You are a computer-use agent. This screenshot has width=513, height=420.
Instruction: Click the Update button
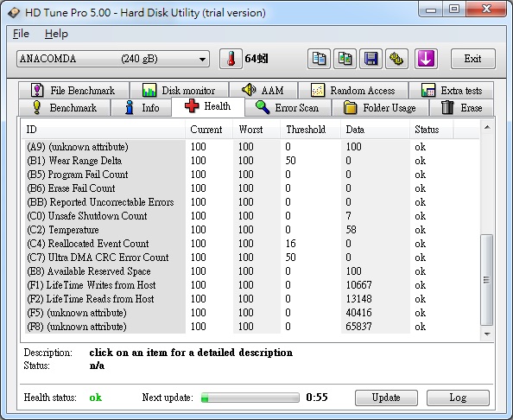386,398
